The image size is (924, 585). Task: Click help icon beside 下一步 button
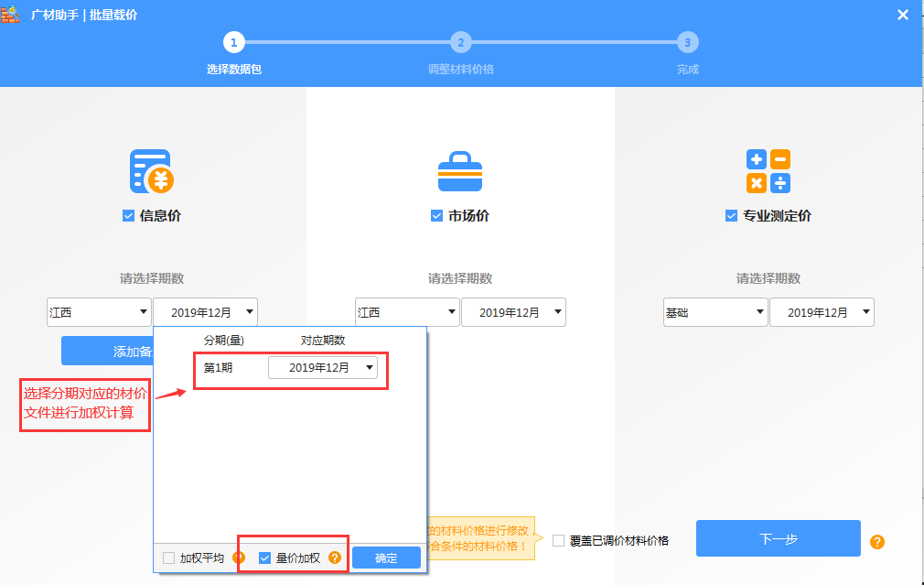[x=877, y=541]
